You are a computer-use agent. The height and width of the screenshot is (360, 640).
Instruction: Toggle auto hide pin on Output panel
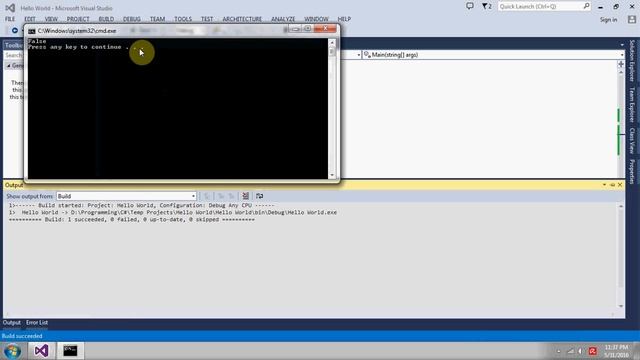612,185
